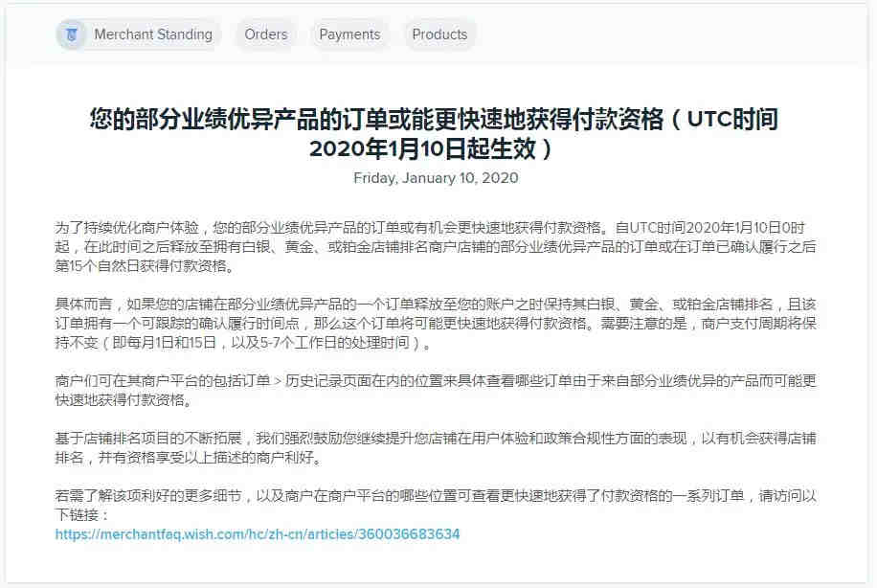Click the paragraph starting 为了持续优化商户体验
This screenshot has height=588, width=877.
click(436, 247)
